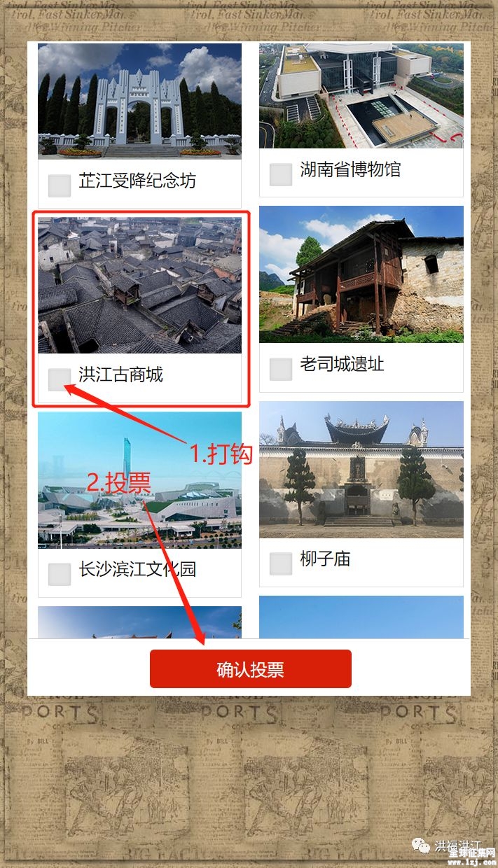
Task: Click the 长沙滨江文化园 label text
Action: point(137,569)
